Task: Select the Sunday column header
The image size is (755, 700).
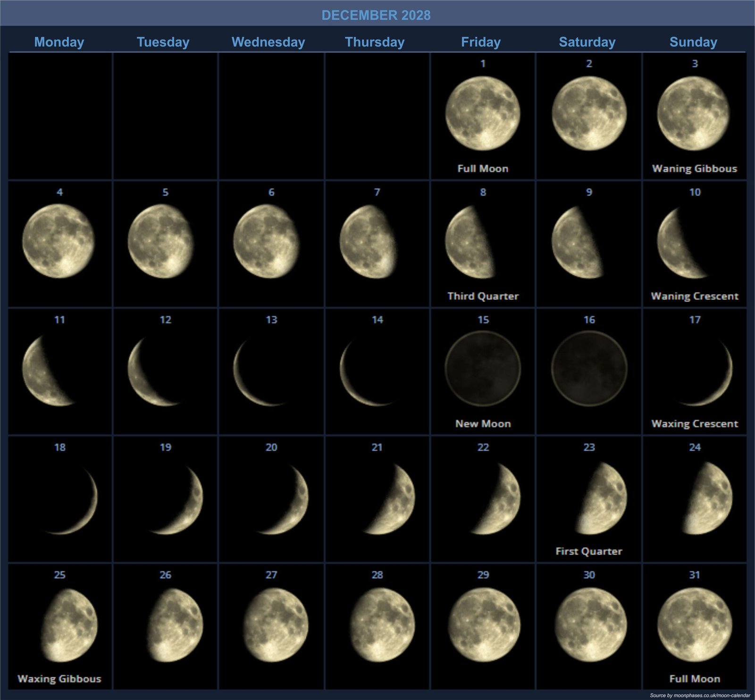Action: pos(693,42)
